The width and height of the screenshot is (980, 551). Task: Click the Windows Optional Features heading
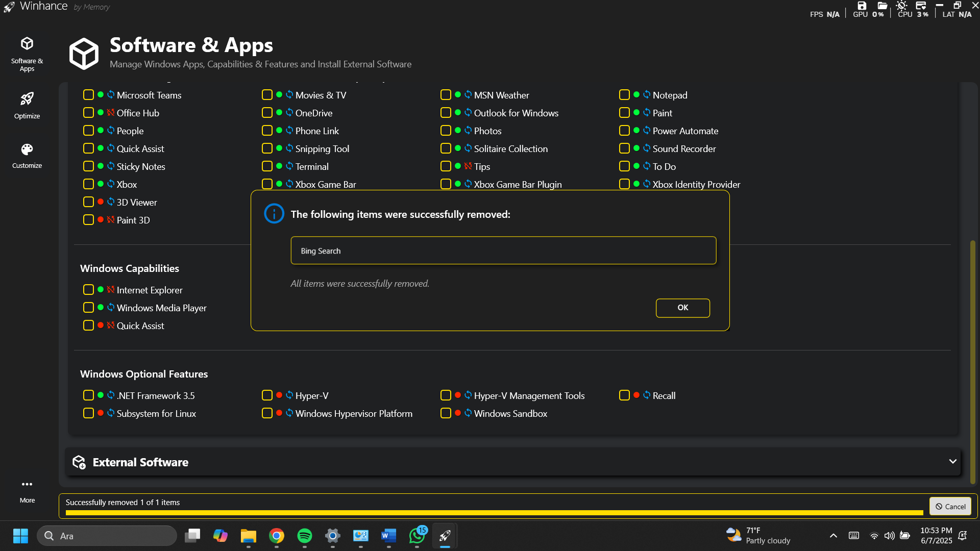click(x=144, y=374)
